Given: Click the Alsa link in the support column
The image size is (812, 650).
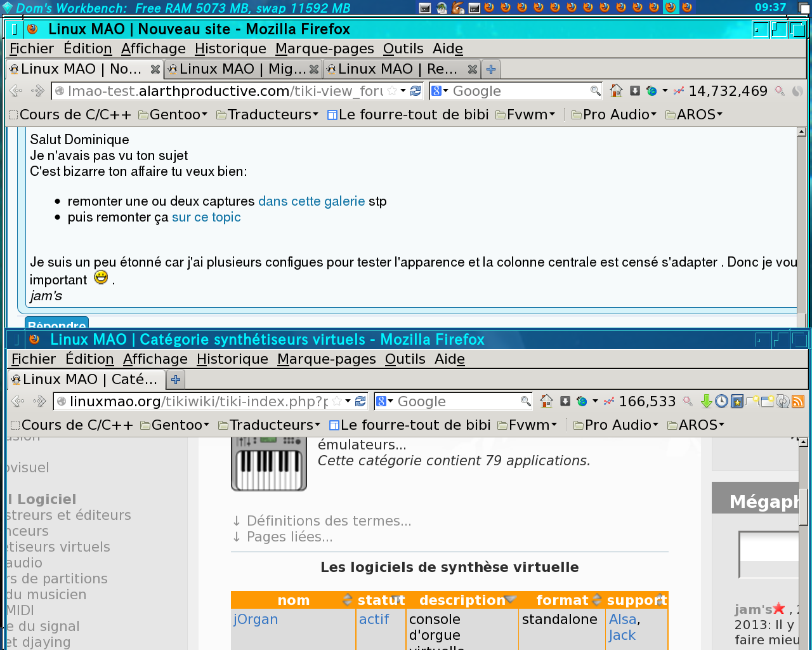Looking at the screenshot, I should 623,620.
